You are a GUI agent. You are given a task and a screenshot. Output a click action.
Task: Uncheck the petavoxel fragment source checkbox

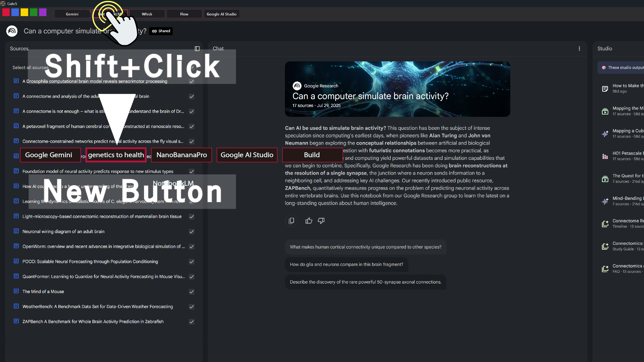(192, 126)
